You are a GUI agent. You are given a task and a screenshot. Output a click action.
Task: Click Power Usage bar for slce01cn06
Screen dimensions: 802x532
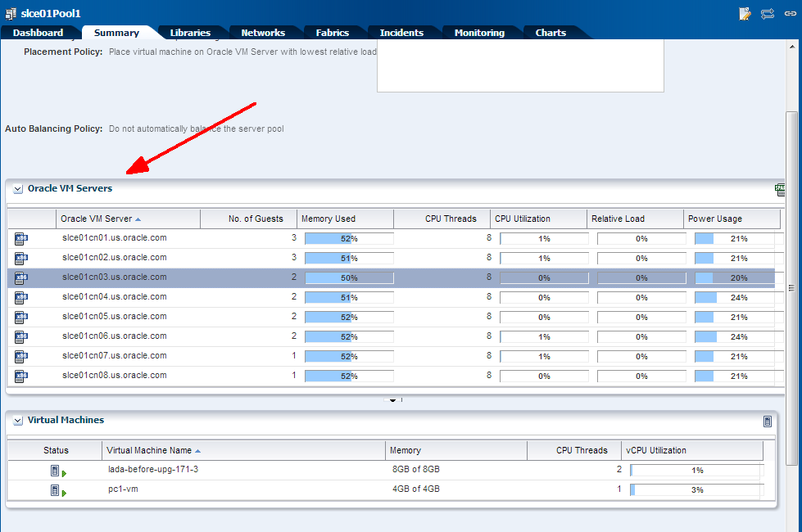point(739,336)
